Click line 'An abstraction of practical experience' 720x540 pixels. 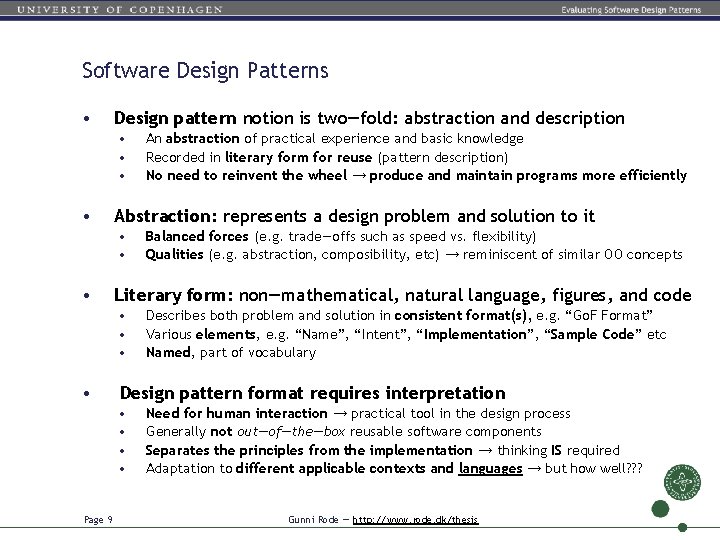pyautogui.click(x=334, y=139)
